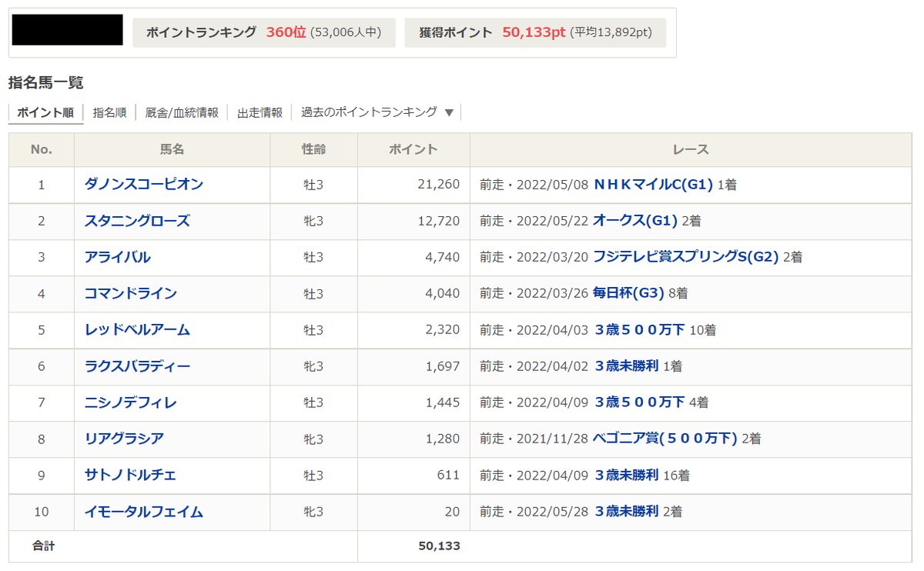Click the レース column header
924x571 pixels.
[x=691, y=149]
